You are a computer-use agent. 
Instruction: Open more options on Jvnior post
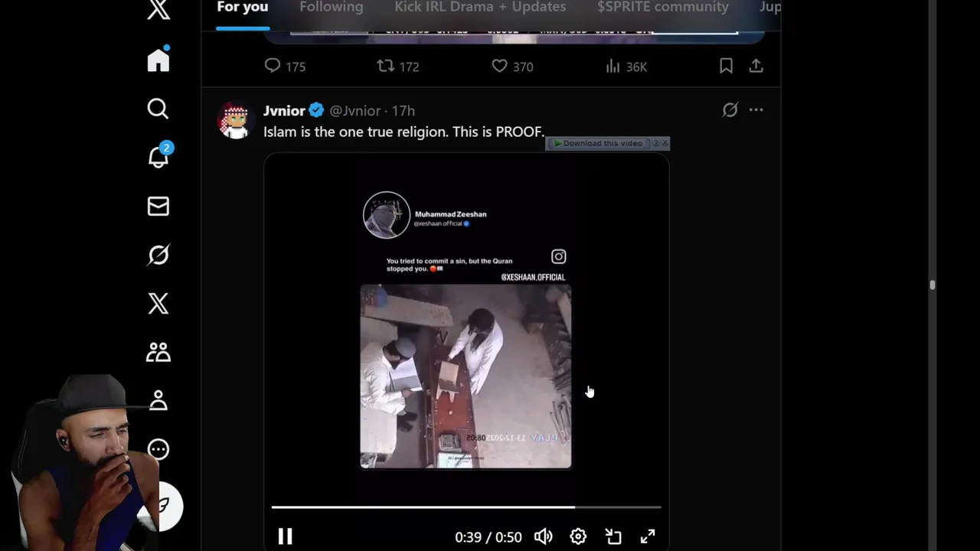click(x=756, y=110)
